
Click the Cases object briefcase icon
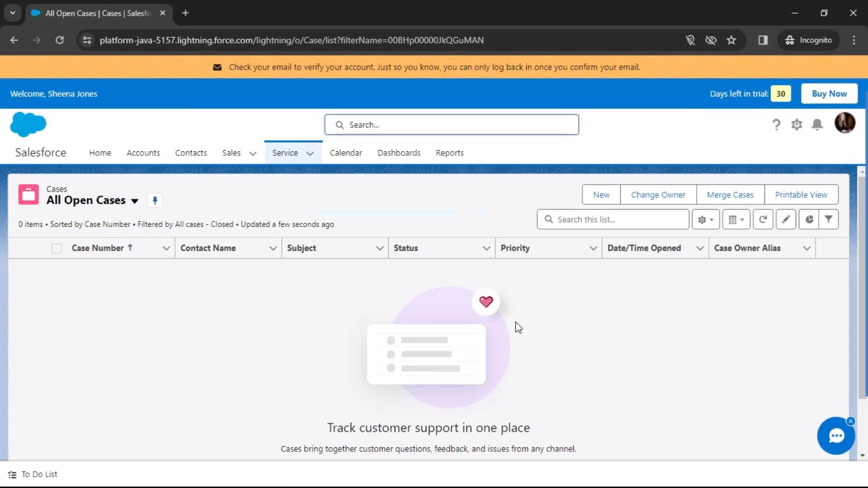pyautogui.click(x=28, y=195)
